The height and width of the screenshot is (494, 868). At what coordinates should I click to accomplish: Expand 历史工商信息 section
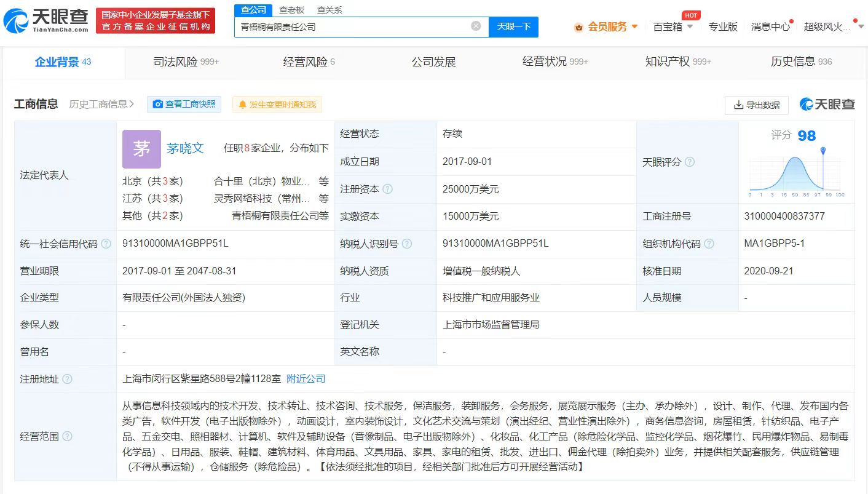click(x=101, y=104)
